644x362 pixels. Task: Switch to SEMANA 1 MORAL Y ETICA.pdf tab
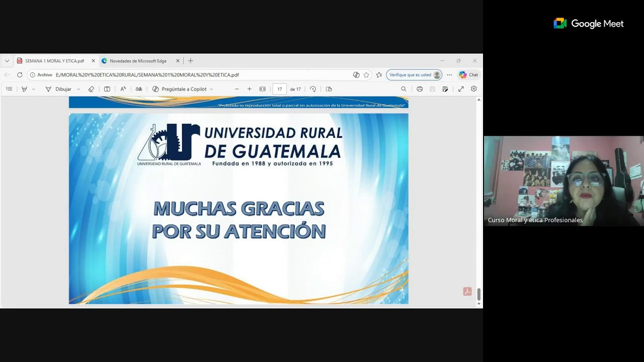click(x=55, y=61)
